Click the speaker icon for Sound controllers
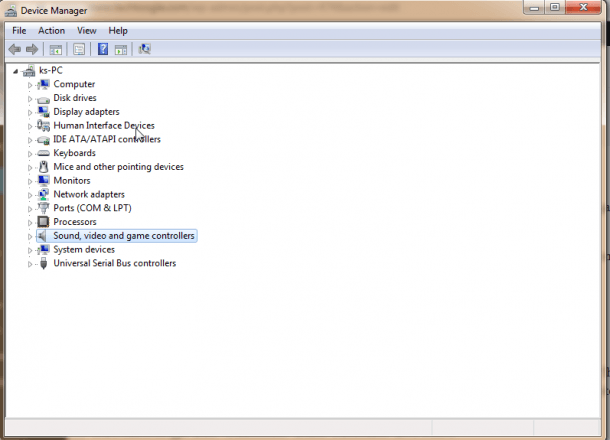The width and height of the screenshot is (610, 440). coord(43,235)
